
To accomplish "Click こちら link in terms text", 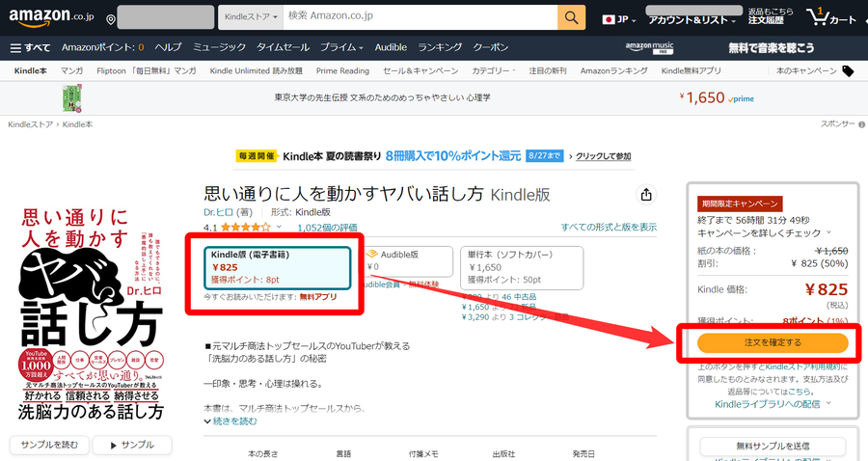I will pyautogui.click(x=800, y=392).
